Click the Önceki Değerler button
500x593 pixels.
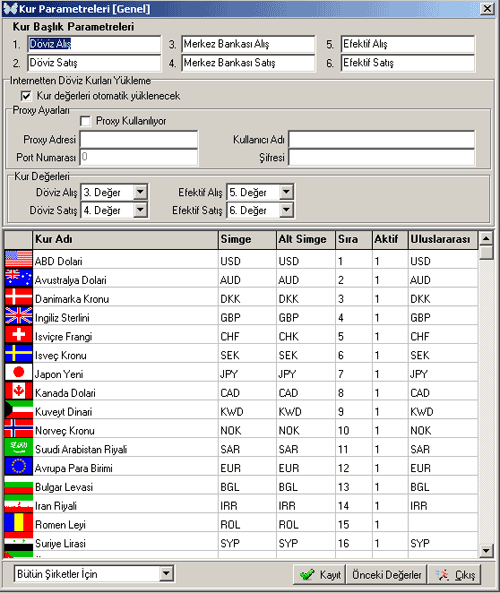coord(387,575)
